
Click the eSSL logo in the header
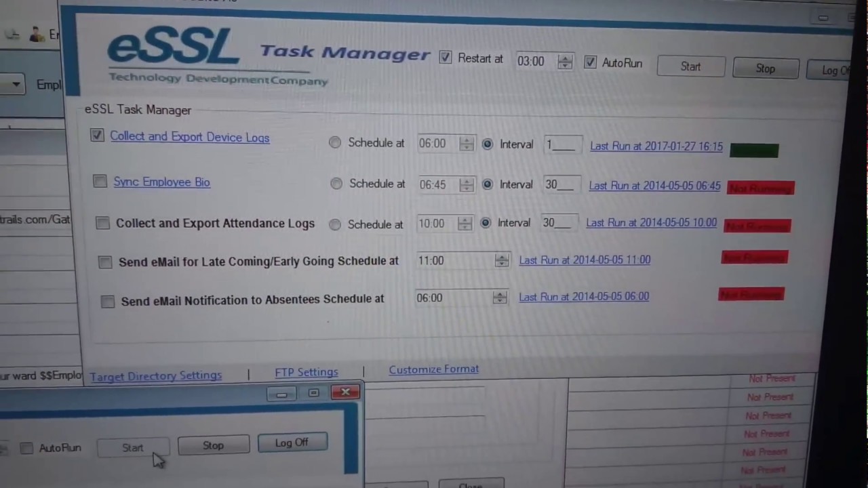pos(173,47)
